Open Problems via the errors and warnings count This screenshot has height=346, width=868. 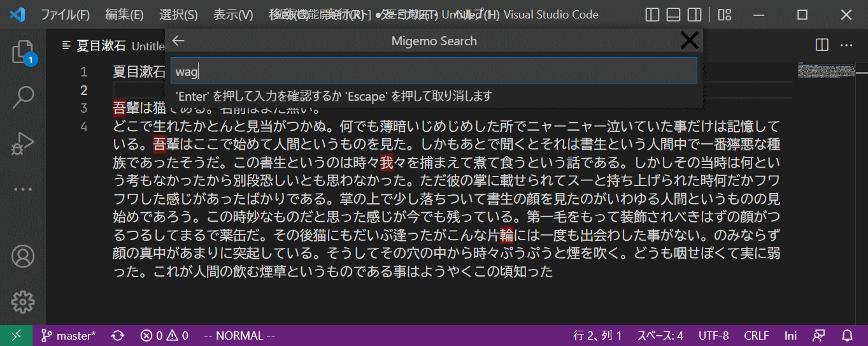[x=164, y=335]
